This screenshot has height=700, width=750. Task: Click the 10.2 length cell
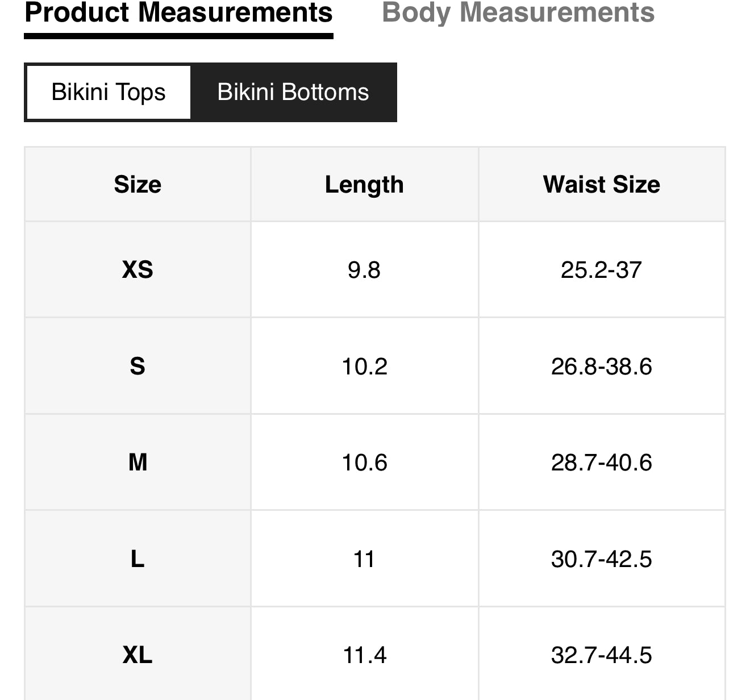point(364,366)
